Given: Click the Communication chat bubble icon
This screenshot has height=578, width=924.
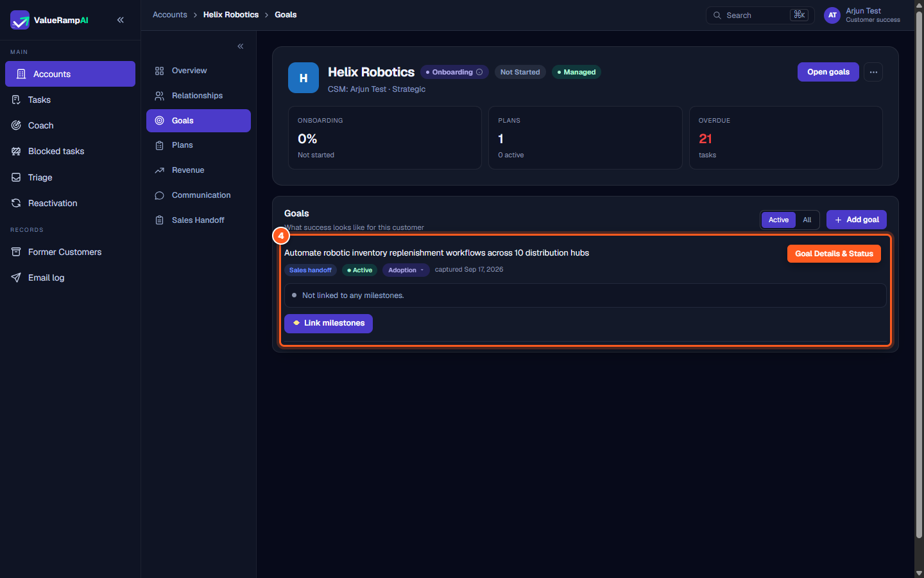Looking at the screenshot, I should [160, 195].
